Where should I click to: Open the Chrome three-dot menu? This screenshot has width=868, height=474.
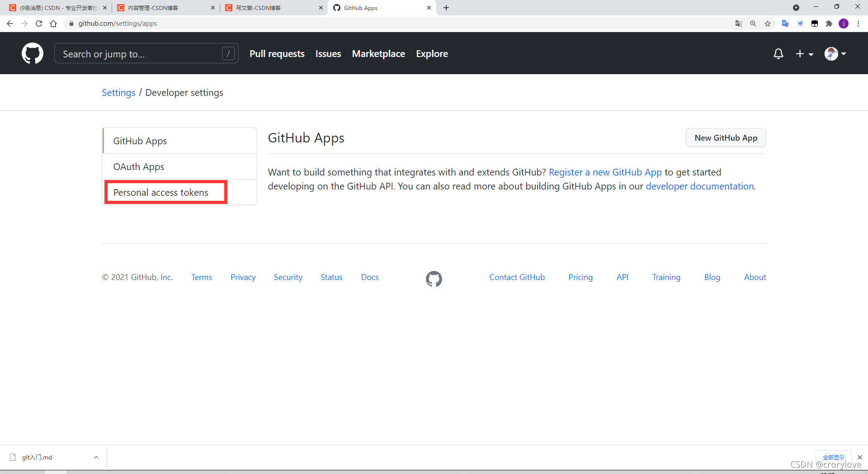pos(858,24)
